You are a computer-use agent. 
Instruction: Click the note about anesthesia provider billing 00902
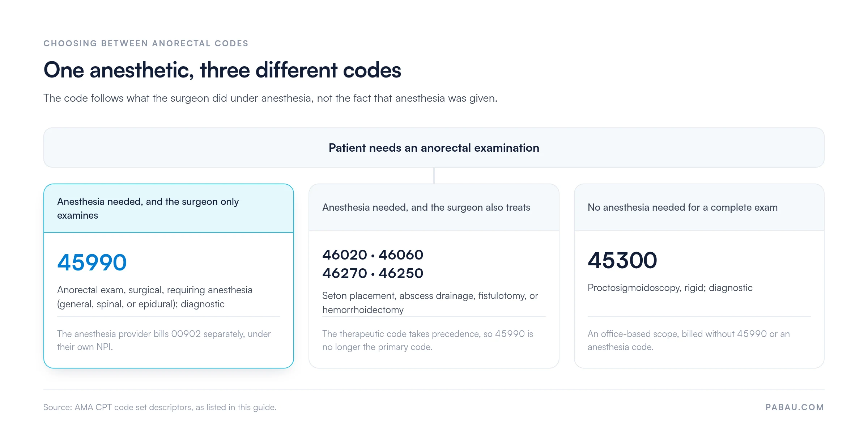(x=164, y=340)
